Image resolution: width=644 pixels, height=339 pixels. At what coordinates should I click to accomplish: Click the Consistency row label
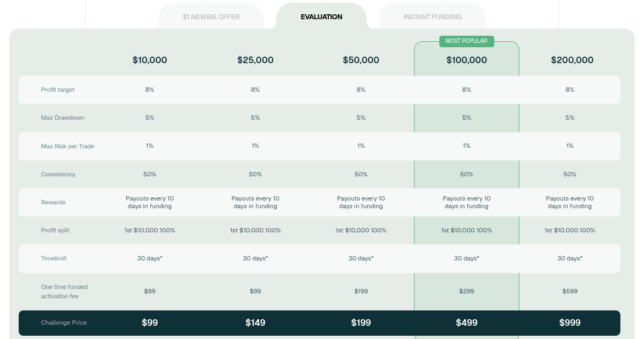(x=58, y=174)
